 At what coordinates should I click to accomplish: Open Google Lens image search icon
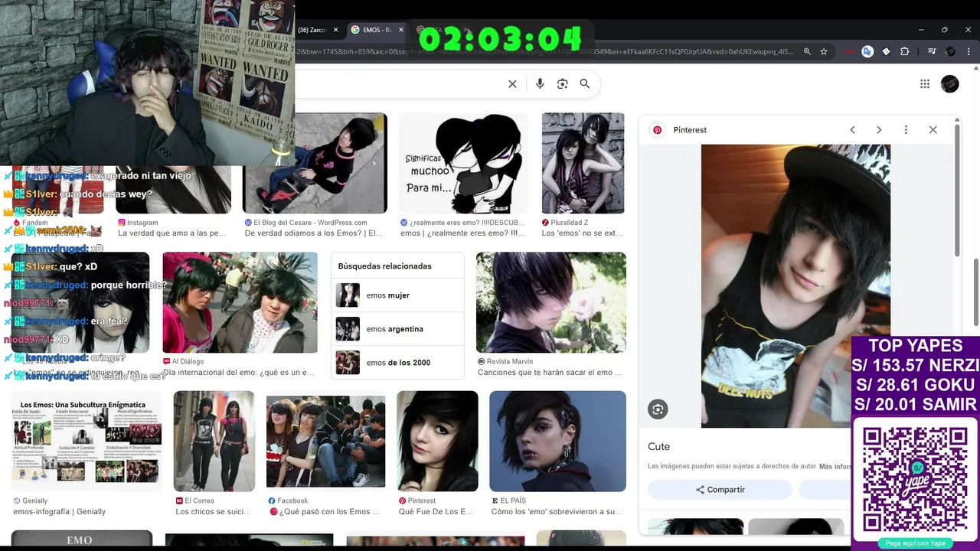[563, 84]
